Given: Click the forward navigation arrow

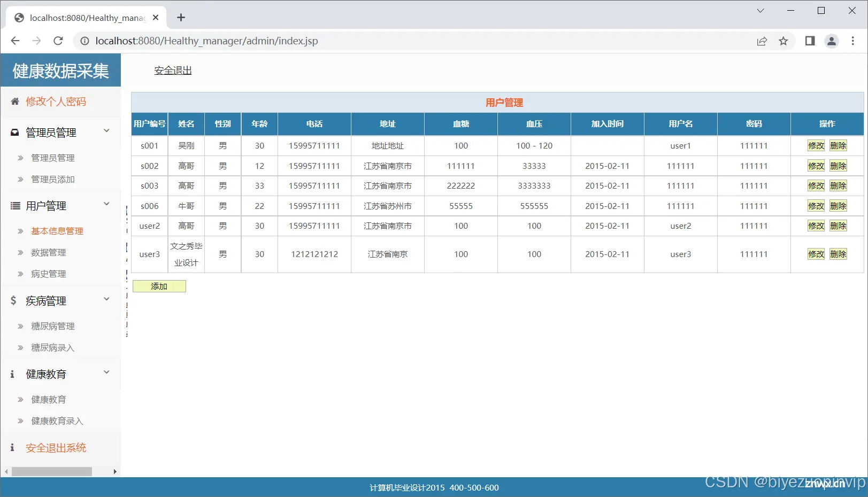Looking at the screenshot, I should 36,41.
